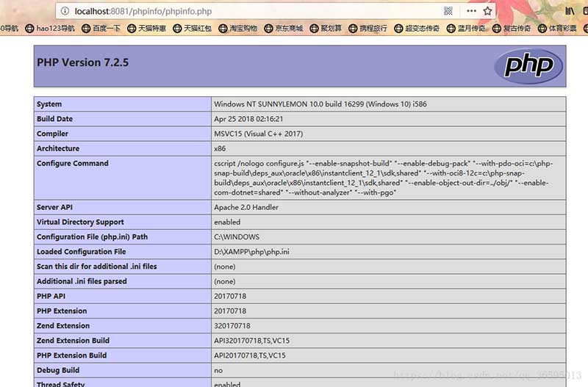
Task: Open the 蓝月传奇 bookmark
Action: tap(466, 28)
